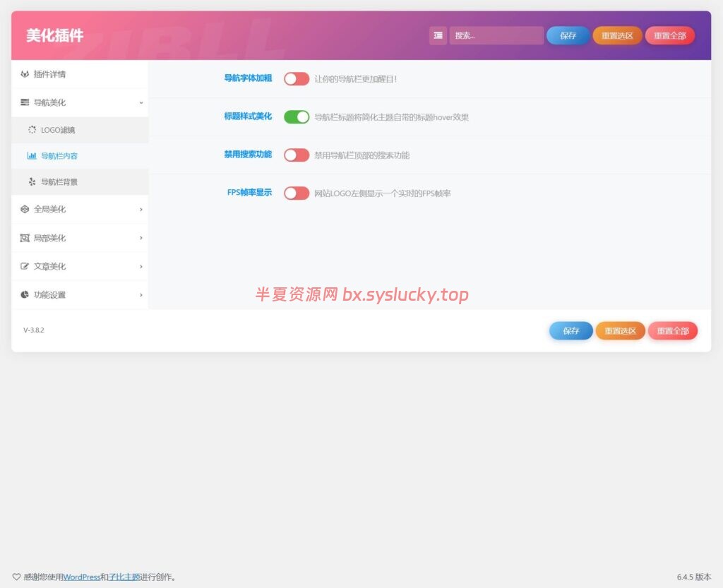Click the V-3.8.2 version text
This screenshot has width=723, height=588.
pos(34,330)
